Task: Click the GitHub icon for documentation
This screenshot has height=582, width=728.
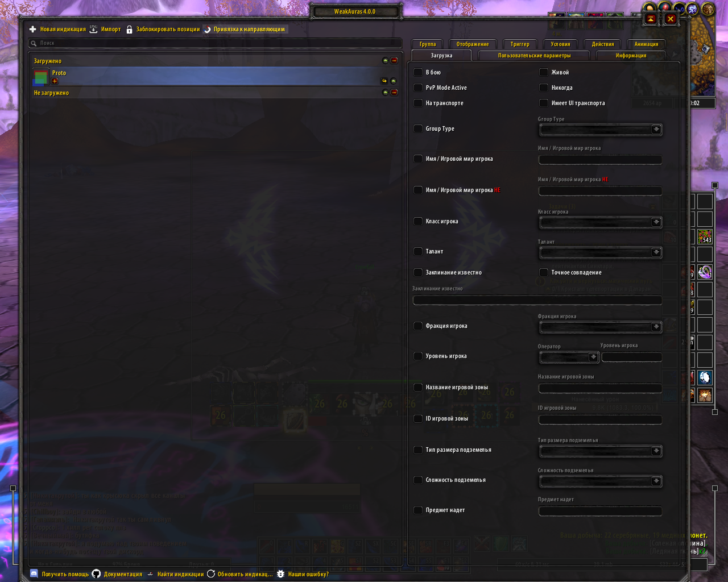Action: pyautogui.click(x=96, y=574)
